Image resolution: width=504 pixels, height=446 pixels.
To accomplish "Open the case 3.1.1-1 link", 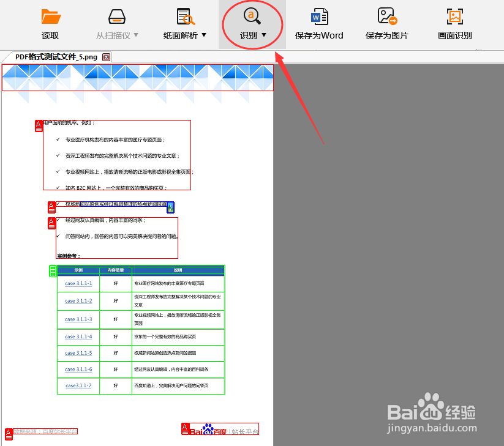I will pos(78,283).
